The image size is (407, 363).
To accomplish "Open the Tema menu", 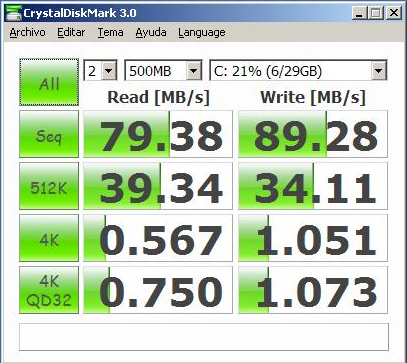I will tap(111, 32).
